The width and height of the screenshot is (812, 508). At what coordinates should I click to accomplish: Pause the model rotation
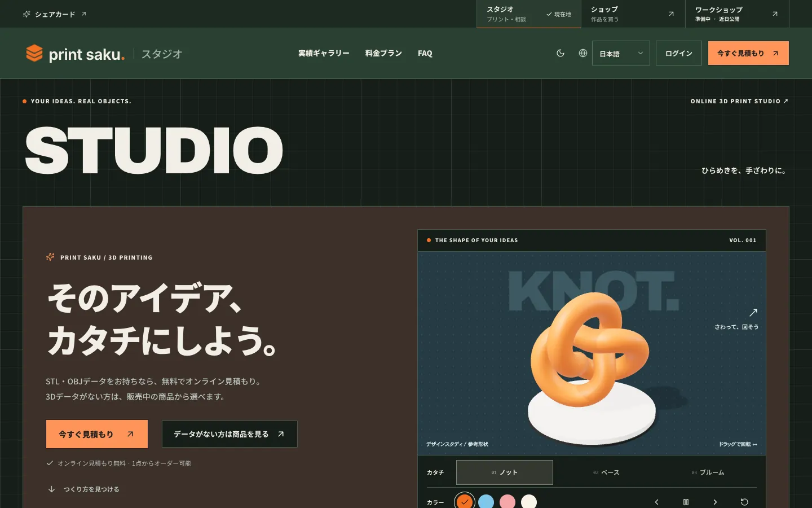[x=686, y=502]
